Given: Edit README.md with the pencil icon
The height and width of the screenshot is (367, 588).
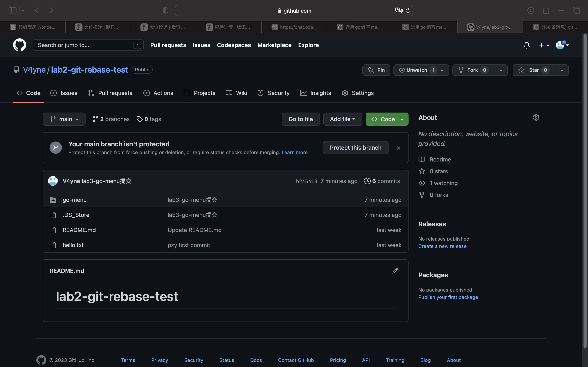Looking at the screenshot, I should pyautogui.click(x=395, y=271).
